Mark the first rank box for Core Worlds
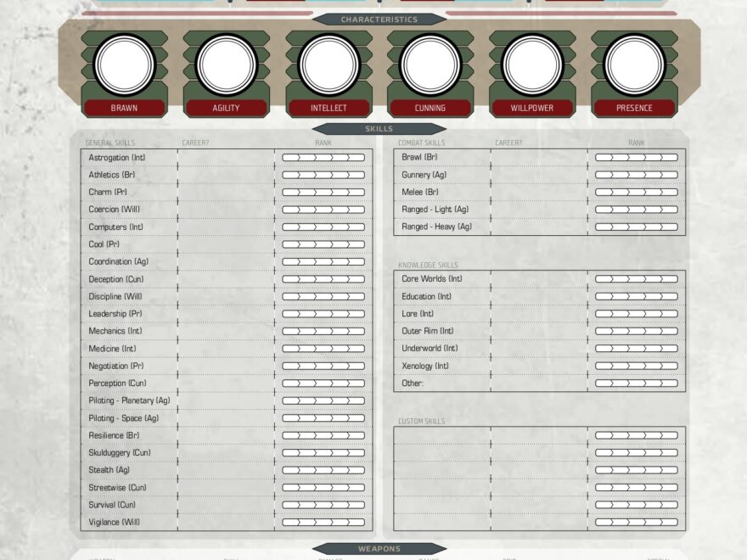Screen dimensions: 747x560 tap(603, 279)
